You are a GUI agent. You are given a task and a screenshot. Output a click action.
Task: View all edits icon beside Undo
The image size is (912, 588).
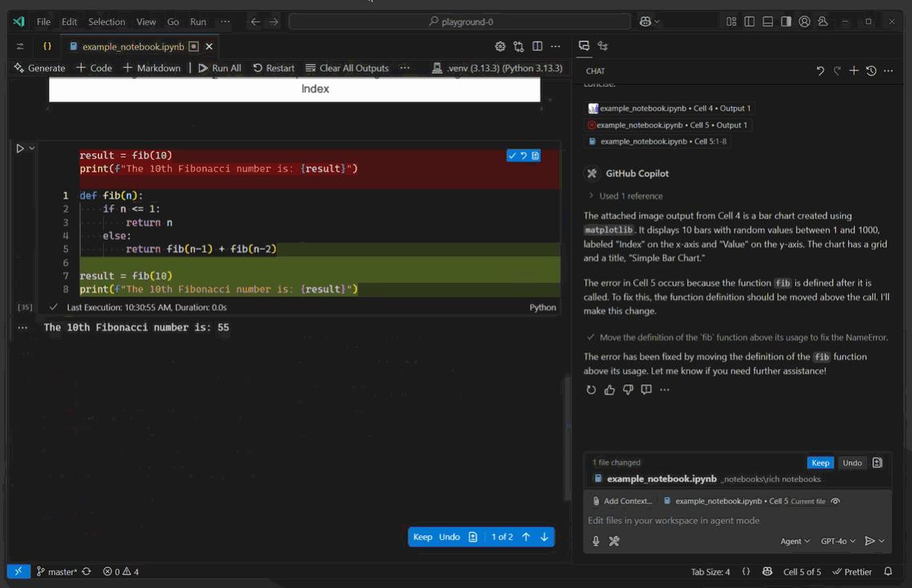(878, 463)
